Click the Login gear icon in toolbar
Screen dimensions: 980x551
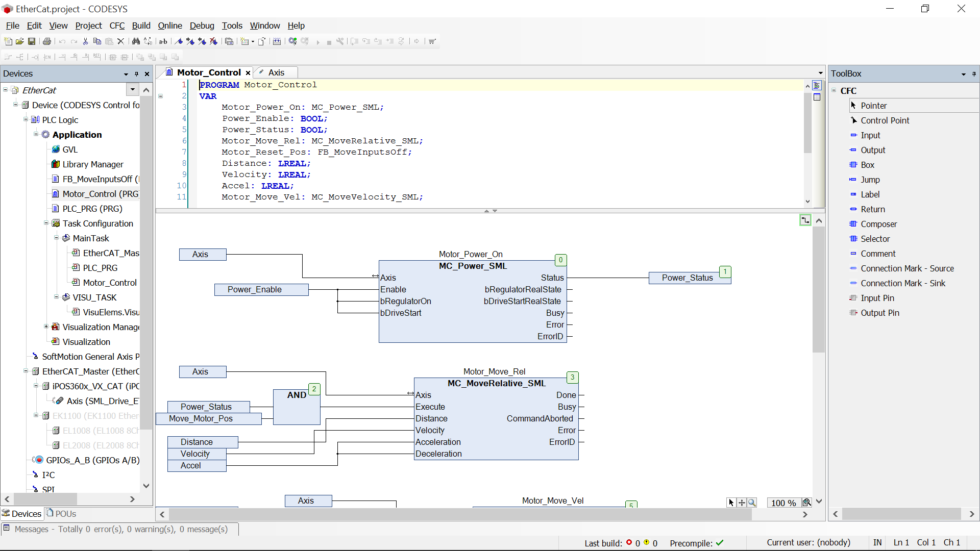(292, 41)
